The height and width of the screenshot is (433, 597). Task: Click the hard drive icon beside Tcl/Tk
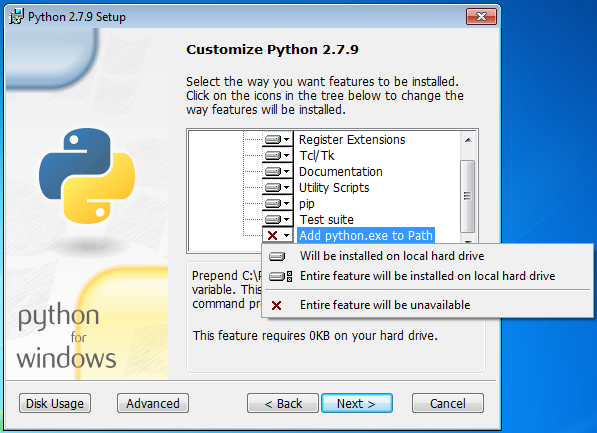[x=273, y=156]
